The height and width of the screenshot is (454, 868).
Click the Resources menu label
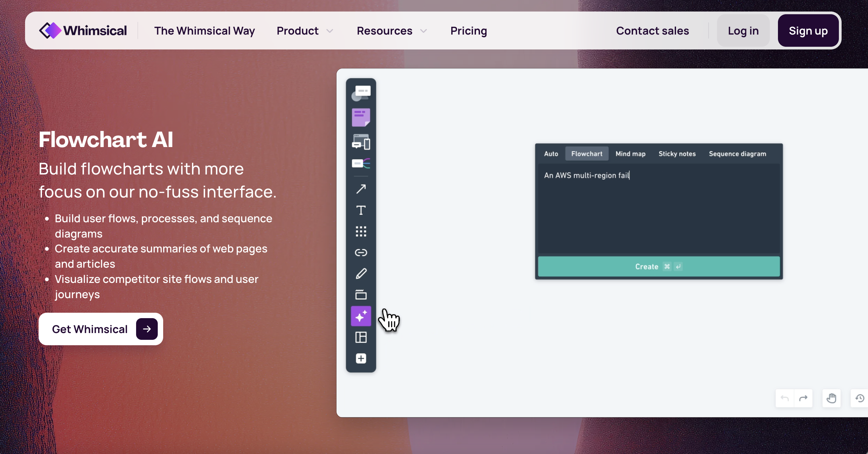[385, 31]
